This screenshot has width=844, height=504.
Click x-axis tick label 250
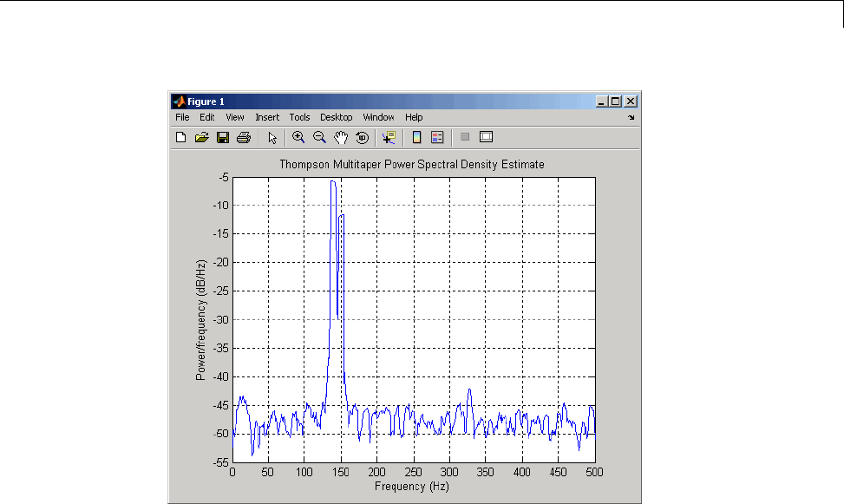(414, 472)
